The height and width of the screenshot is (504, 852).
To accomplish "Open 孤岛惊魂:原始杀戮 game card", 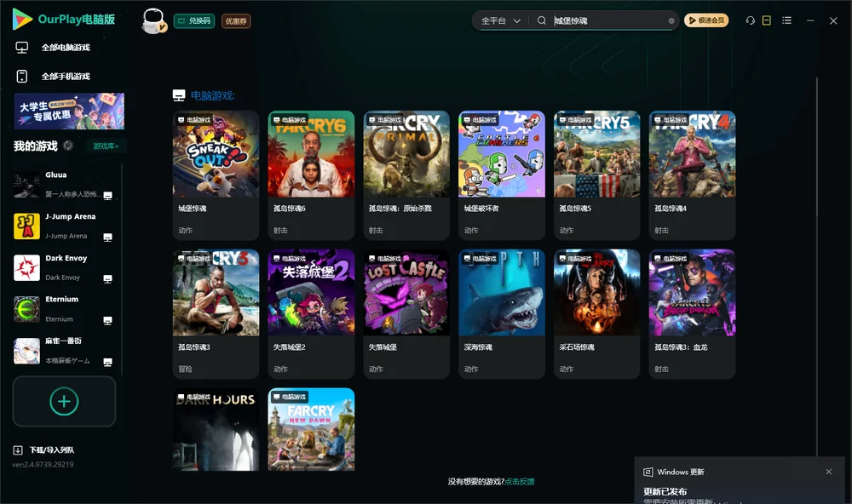I will click(x=406, y=175).
